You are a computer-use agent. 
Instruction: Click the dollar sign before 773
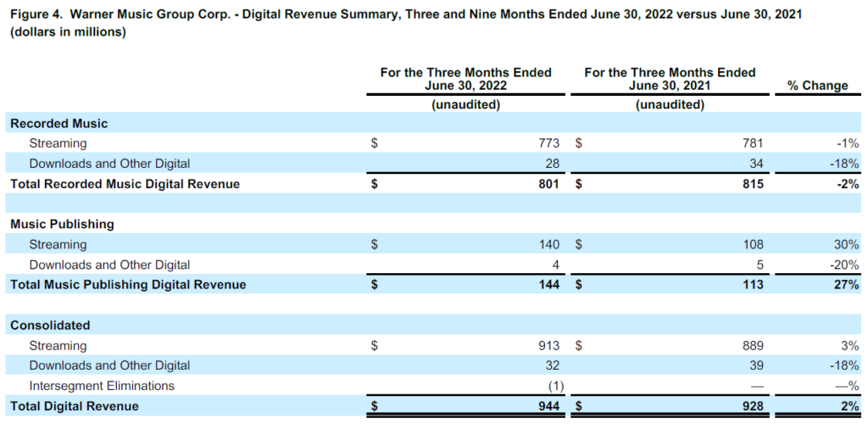click(x=374, y=143)
